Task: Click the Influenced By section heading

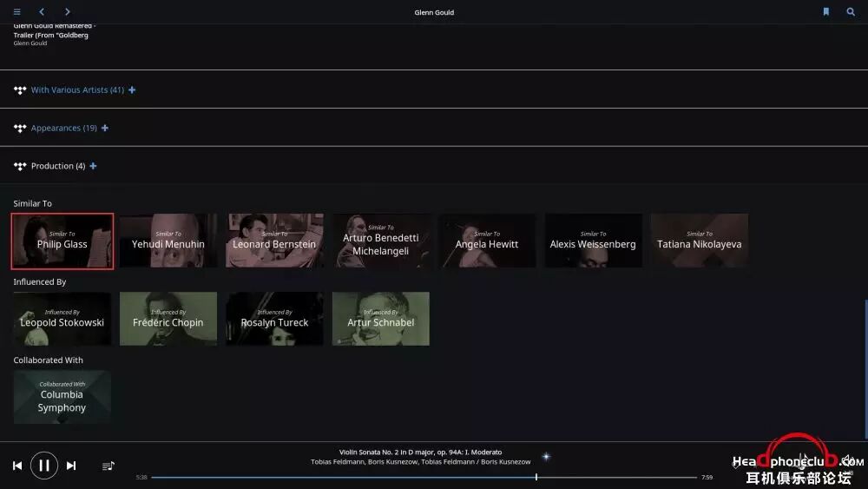Action: [x=40, y=281]
